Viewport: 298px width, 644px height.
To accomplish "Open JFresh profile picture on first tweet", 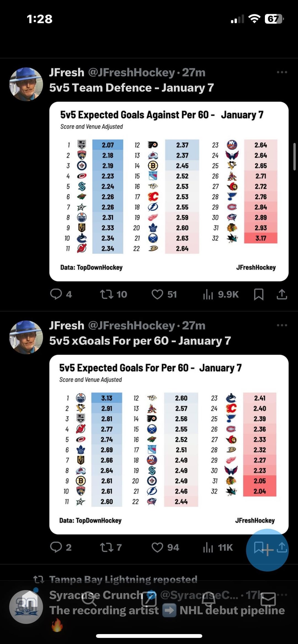I will click(26, 84).
